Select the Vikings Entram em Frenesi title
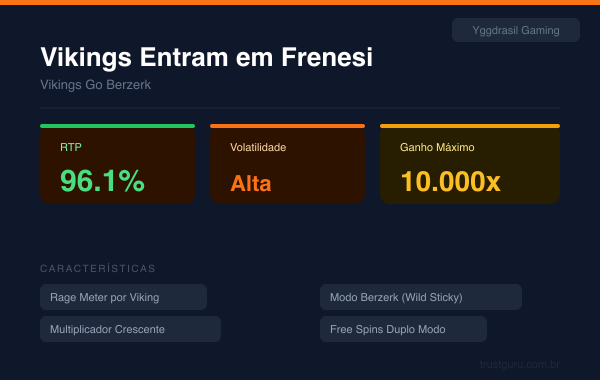 pyautogui.click(x=207, y=57)
